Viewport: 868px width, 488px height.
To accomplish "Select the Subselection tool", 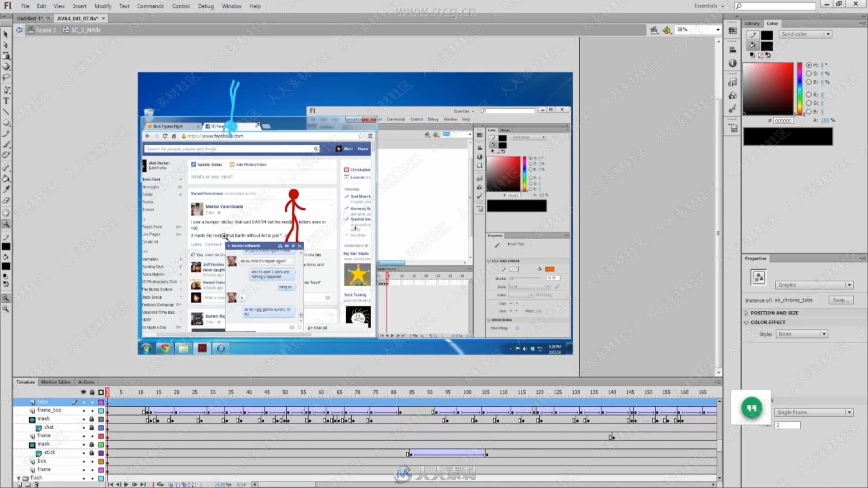I will coord(6,45).
